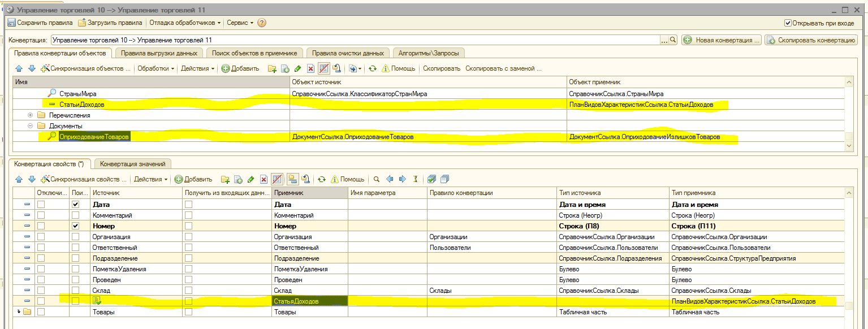
Task: Open the Конвертация значений tab
Action: (133, 164)
